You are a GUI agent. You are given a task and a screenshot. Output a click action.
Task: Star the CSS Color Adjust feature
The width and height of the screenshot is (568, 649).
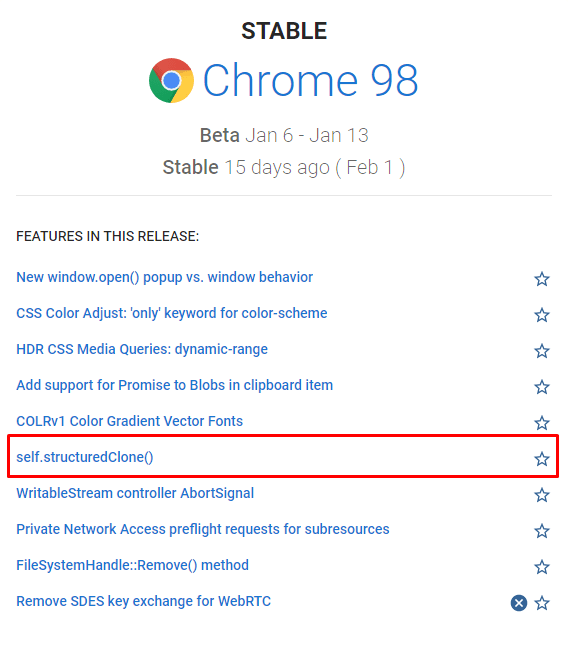pyautogui.click(x=542, y=315)
